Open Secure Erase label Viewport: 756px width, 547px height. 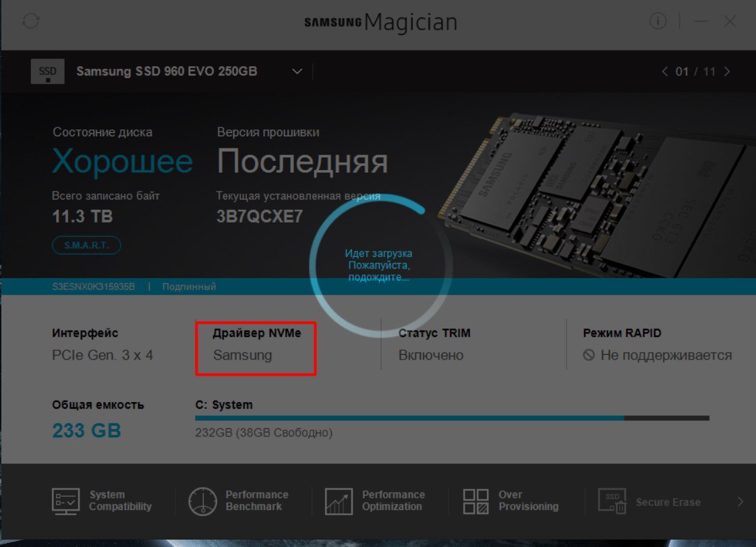[x=668, y=502]
